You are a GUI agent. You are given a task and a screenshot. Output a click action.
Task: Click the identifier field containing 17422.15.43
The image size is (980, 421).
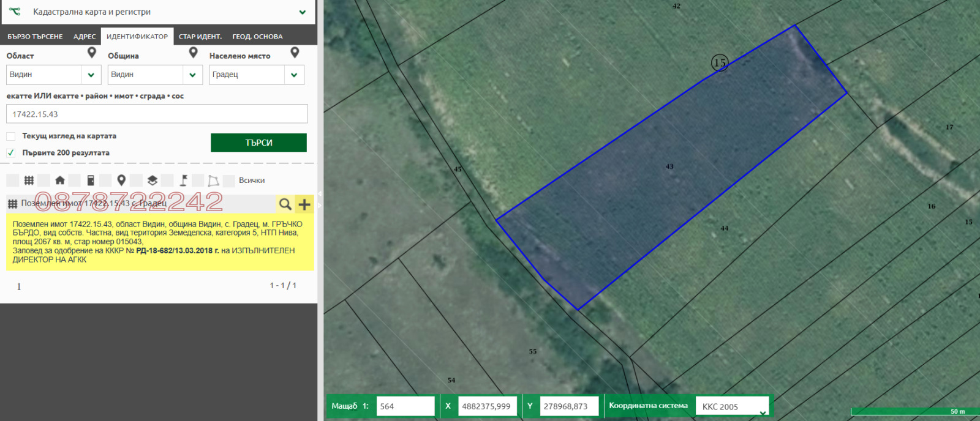pyautogui.click(x=157, y=114)
